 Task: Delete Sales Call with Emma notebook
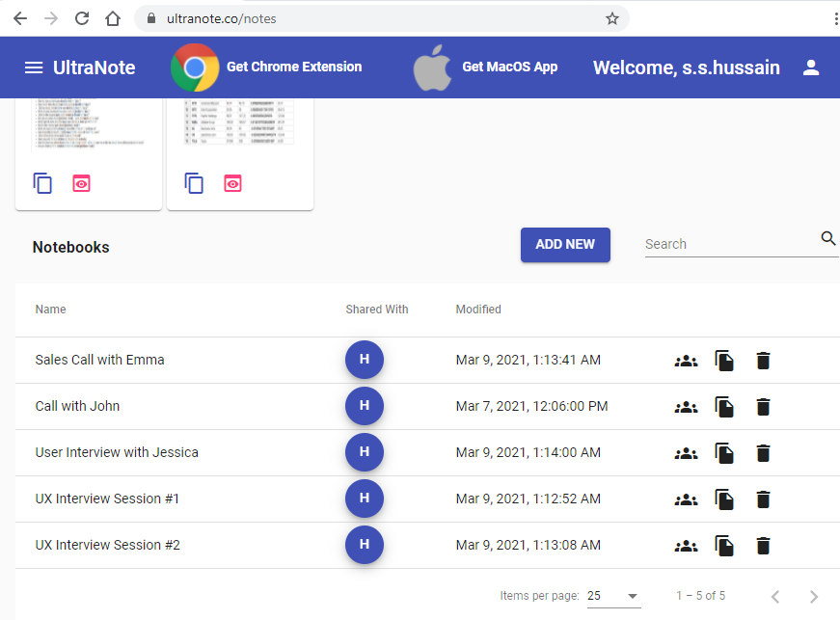click(x=763, y=361)
